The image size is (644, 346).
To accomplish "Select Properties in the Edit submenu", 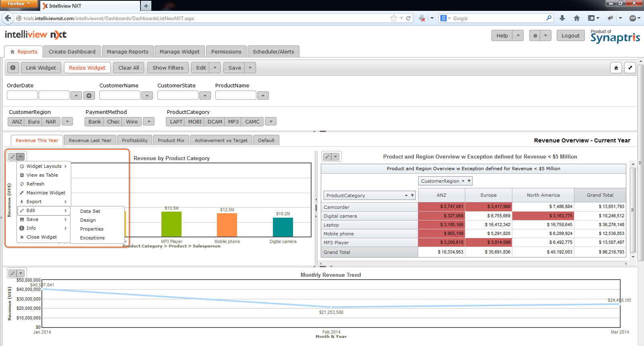I will (x=92, y=229).
